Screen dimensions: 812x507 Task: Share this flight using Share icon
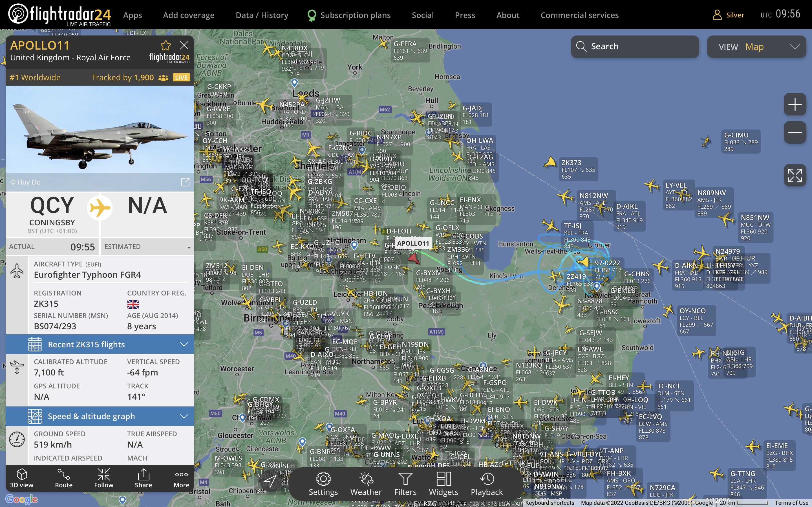pyautogui.click(x=143, y=478)
